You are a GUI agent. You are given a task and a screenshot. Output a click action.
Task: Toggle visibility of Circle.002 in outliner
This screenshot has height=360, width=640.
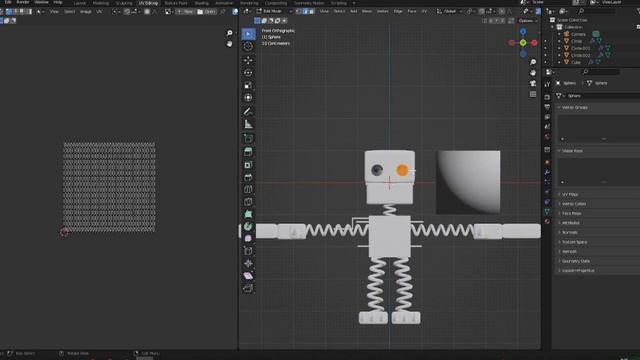(x=545, y=55)
